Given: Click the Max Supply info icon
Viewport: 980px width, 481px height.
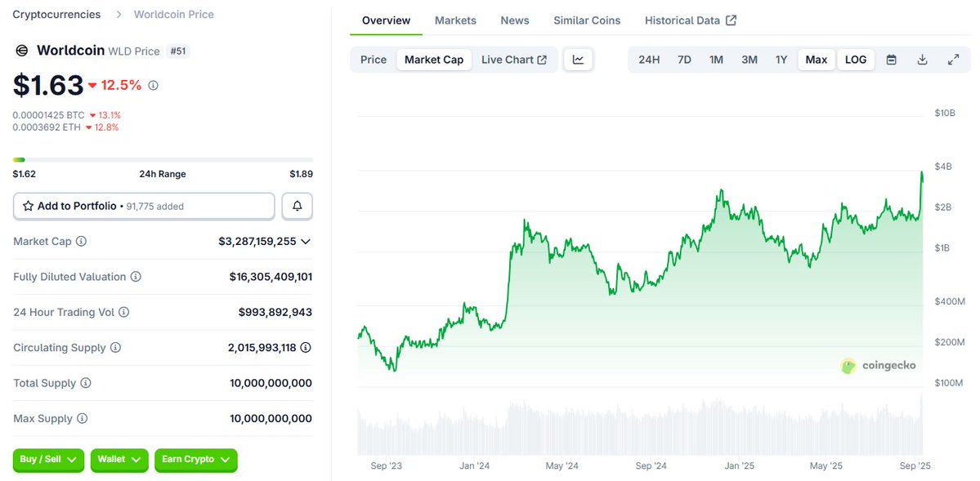Looking at the screenshot, I should (82, 418).
